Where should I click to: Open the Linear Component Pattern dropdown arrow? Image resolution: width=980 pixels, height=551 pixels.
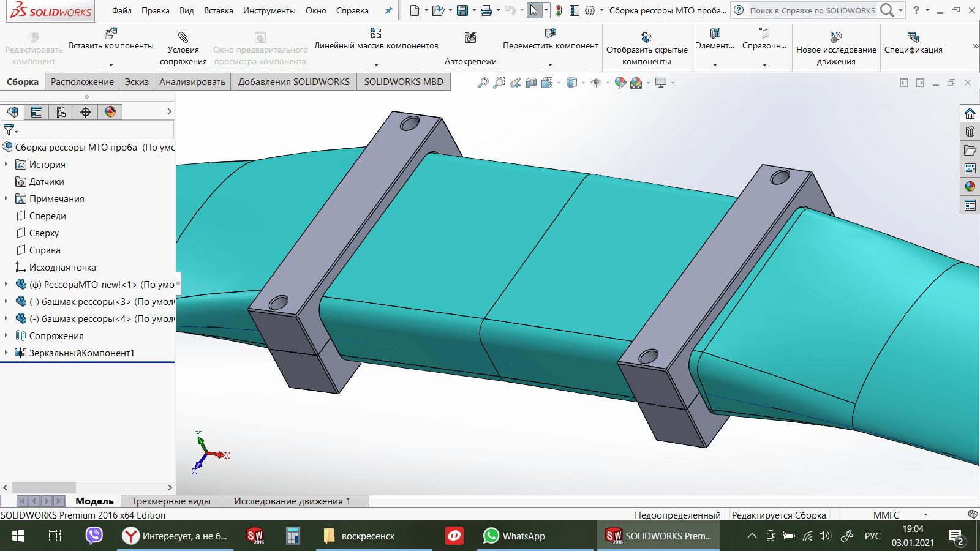376,64
